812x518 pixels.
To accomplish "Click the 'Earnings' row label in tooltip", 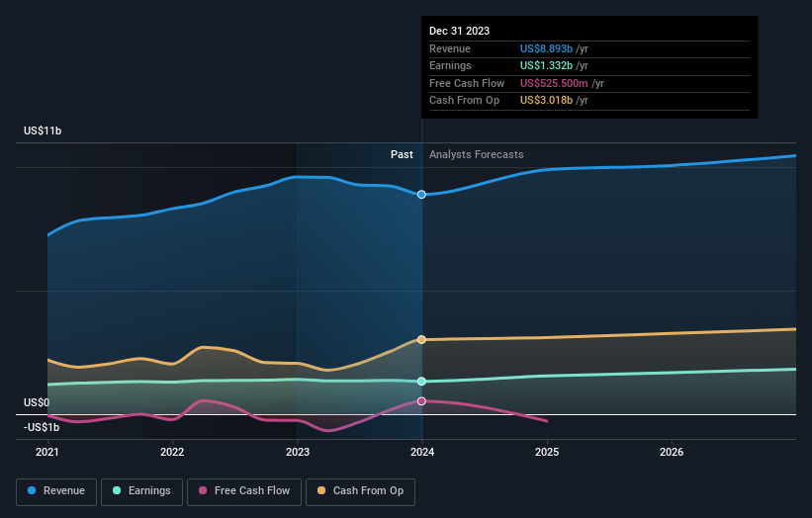I will coord(451,65).
